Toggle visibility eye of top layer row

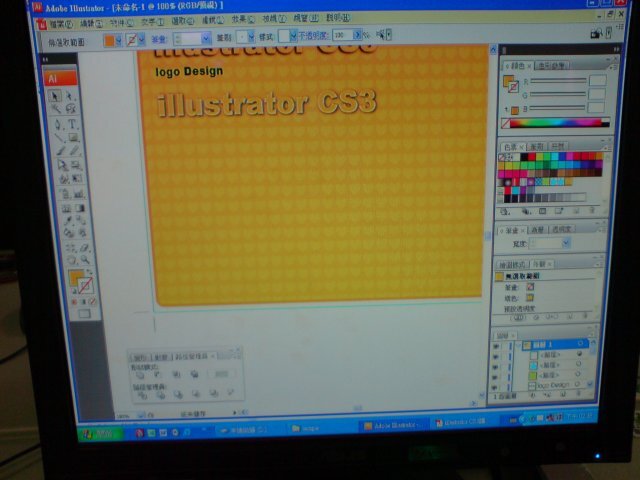[496, 346]
